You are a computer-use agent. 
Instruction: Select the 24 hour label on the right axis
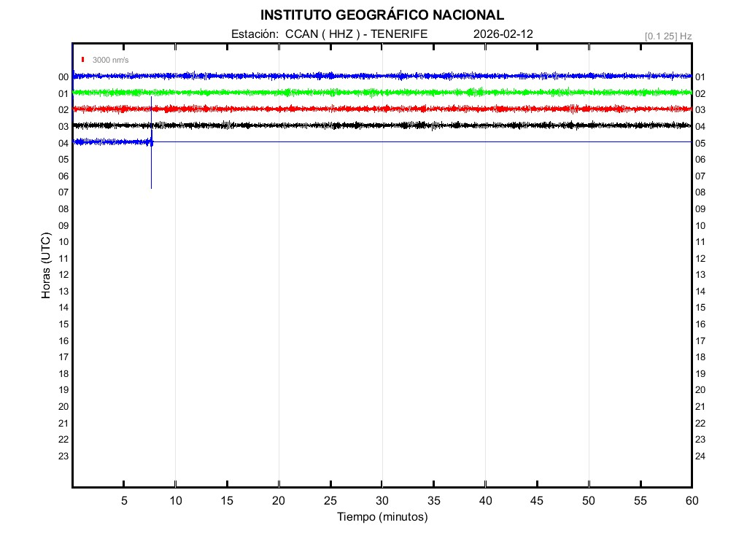coord(700,456)
